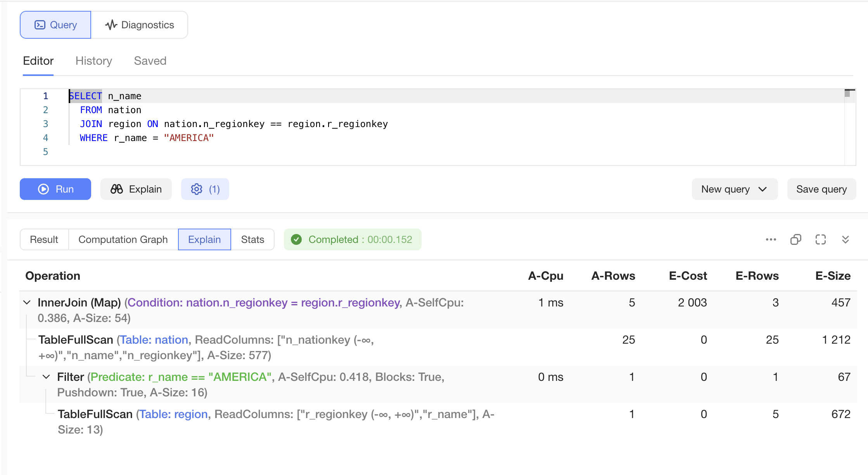
Task: Save the current query
Action: click(x=821, y=189)
